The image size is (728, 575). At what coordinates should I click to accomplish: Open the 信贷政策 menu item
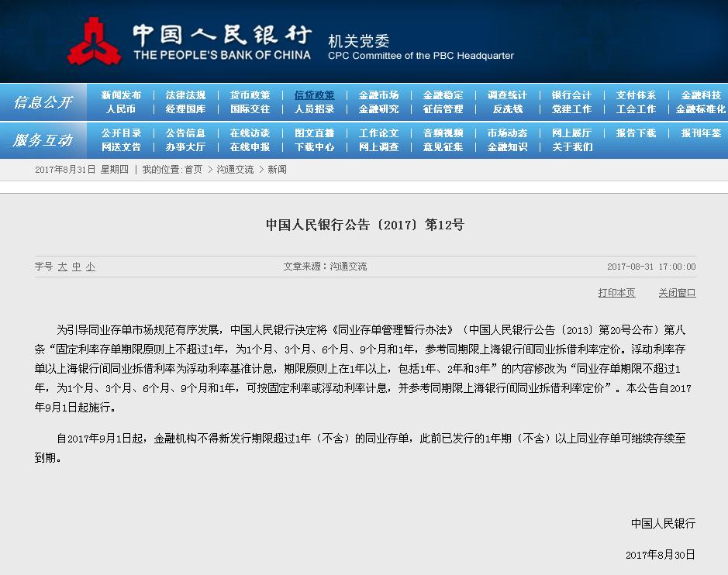tap(314, 95)
